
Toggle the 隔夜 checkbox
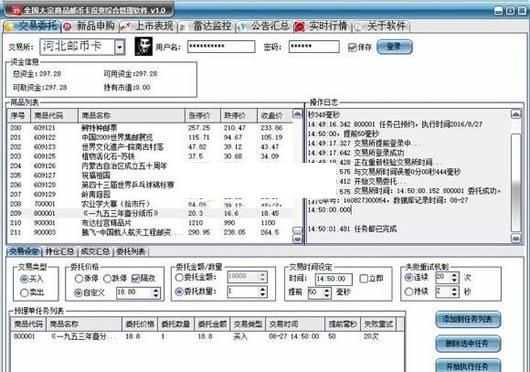[135, 278]
